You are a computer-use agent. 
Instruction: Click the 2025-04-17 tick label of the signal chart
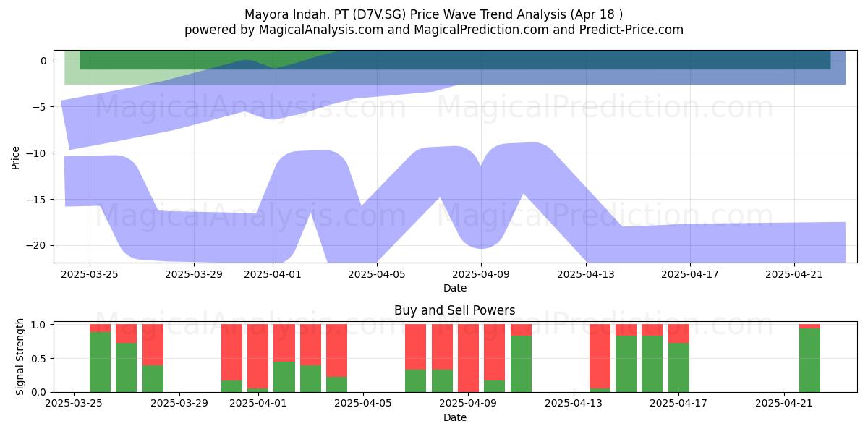678,404
